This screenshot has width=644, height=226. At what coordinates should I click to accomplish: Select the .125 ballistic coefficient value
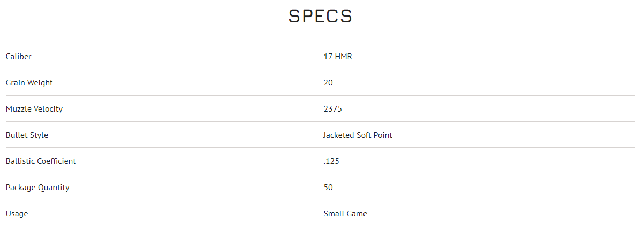(x=331, y=161)
